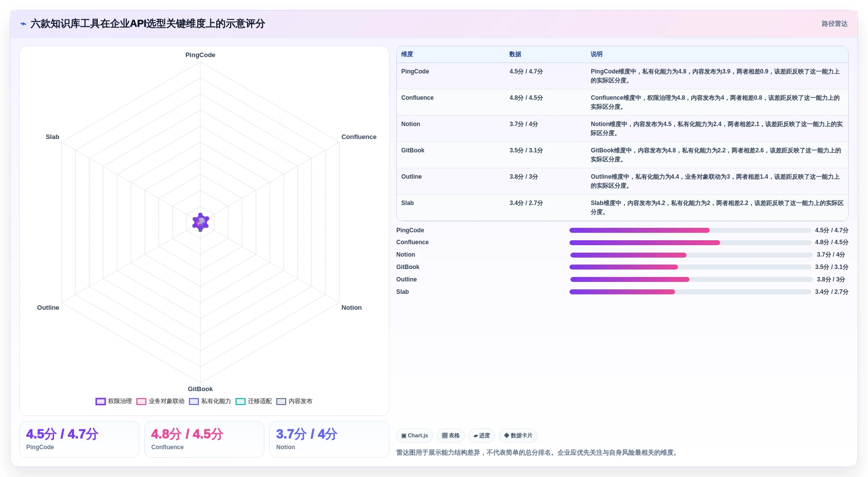Viewport: 868px width, 477px height.
Task: Click the 进度 tag chip
Action: pyautogui.click(x=482, y=435)
